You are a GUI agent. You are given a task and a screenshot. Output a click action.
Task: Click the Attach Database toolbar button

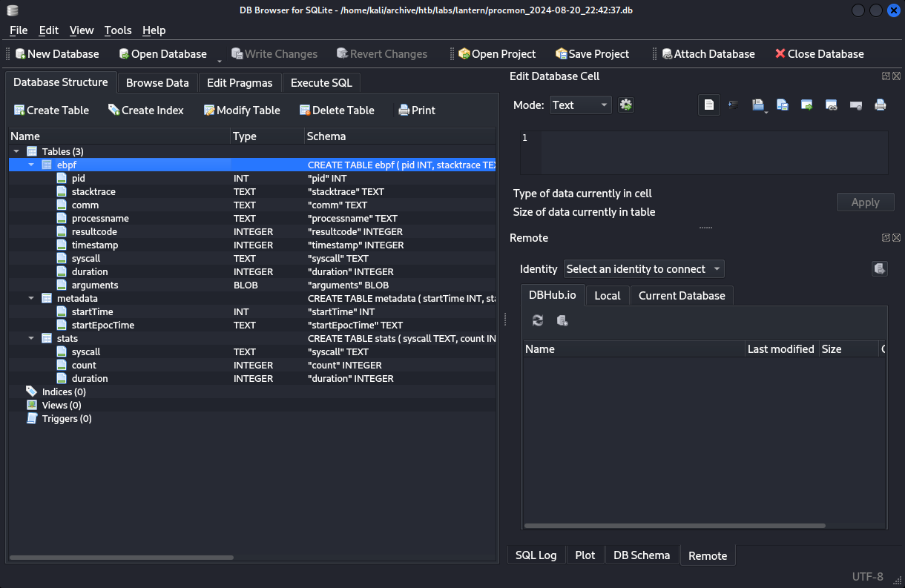[708, 54]
